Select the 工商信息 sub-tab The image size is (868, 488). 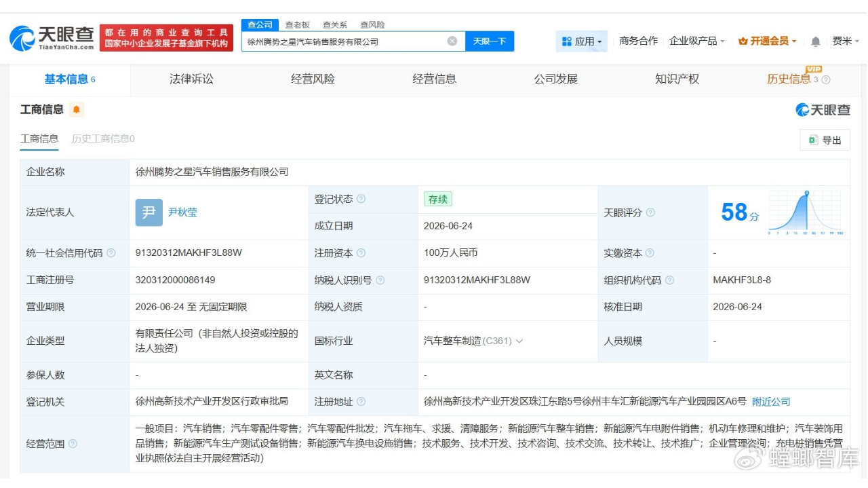(39, 138)
